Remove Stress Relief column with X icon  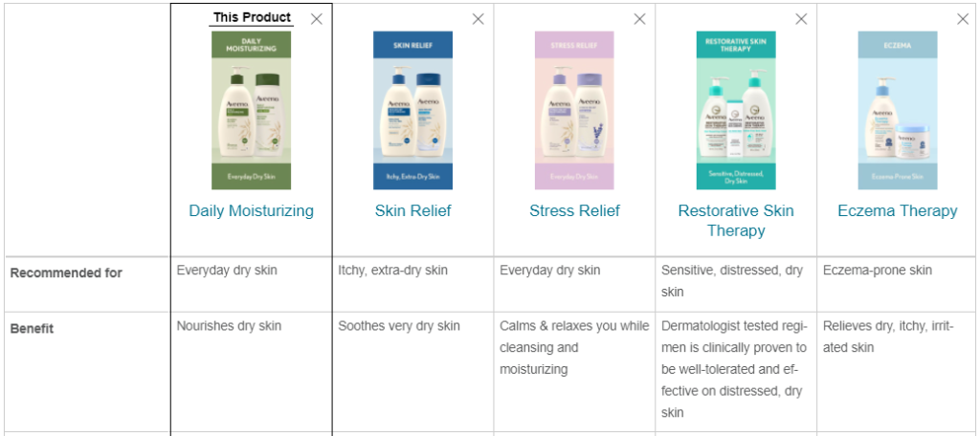click(x=639, y=19)
